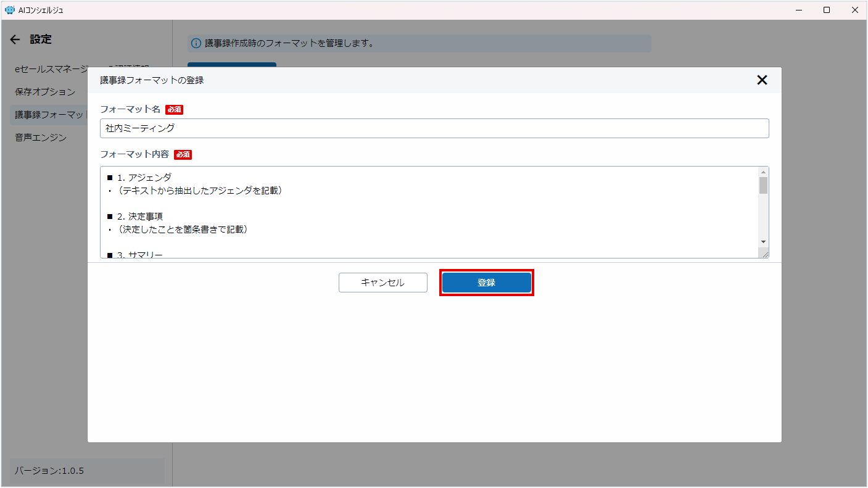Click the info icon in the banner

(x=196, y=43)
